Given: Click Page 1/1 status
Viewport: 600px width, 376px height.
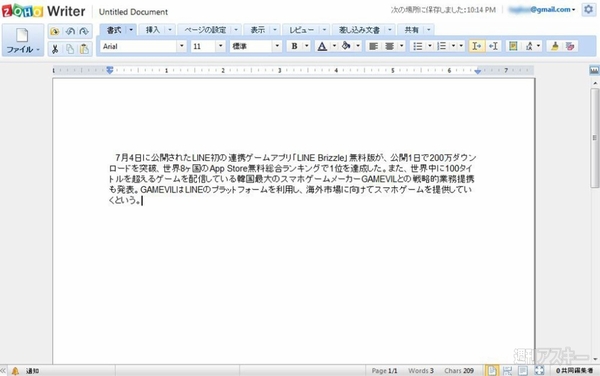Looking at the screenshot, I should pos(384,371).
